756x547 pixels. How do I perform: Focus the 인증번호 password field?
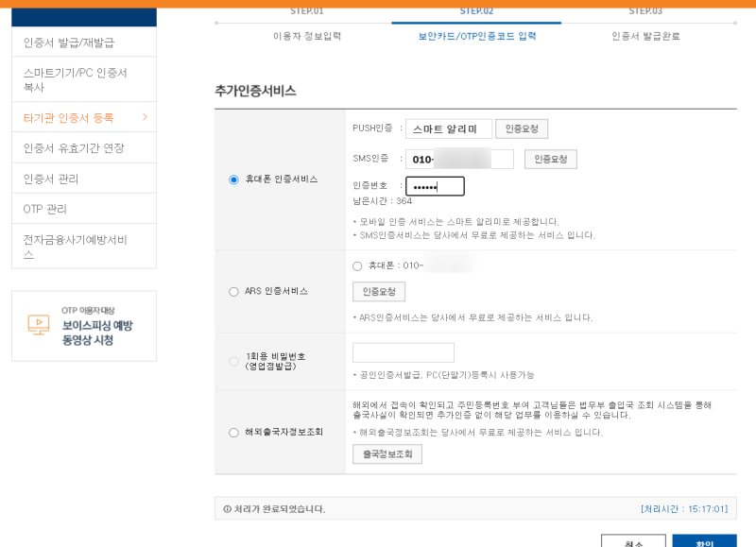coord(435,186)
